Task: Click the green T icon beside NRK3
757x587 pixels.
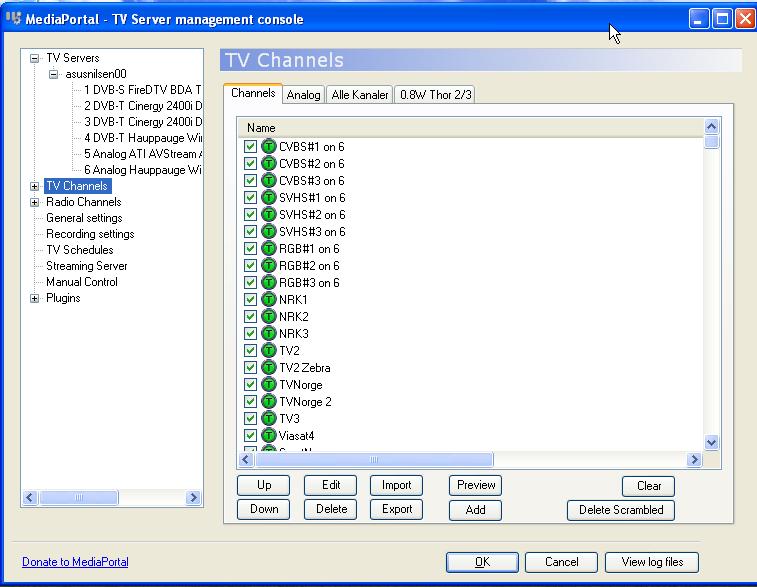Action: click(268, 334)
